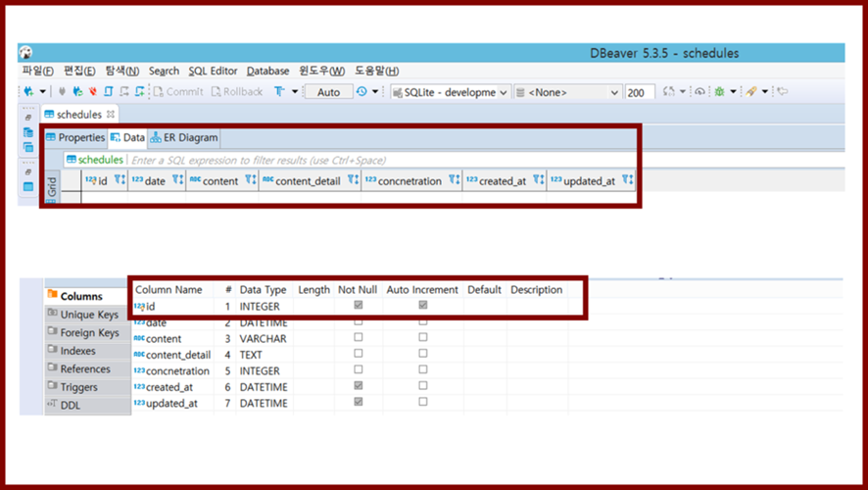Image resolution: width=868 pixels, height=490 pixels.
Task: Click the 200 row limit field
Action: [640, 92]
